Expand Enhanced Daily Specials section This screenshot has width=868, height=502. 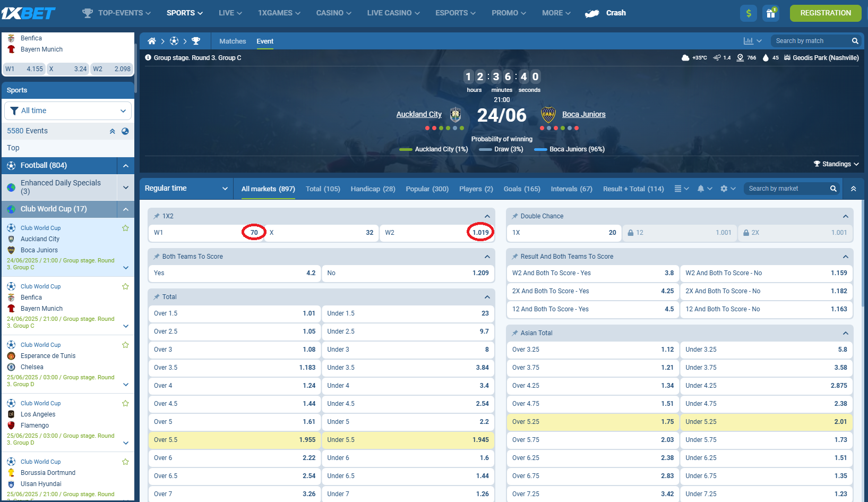[126, 187]
